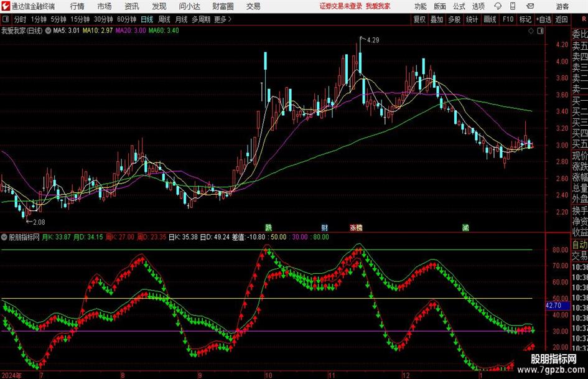Image resolution: width=588 pixels, height=379 pixels.
Task: Switch to the 30分钟 period tab
Action: click(x=103, y=19)
